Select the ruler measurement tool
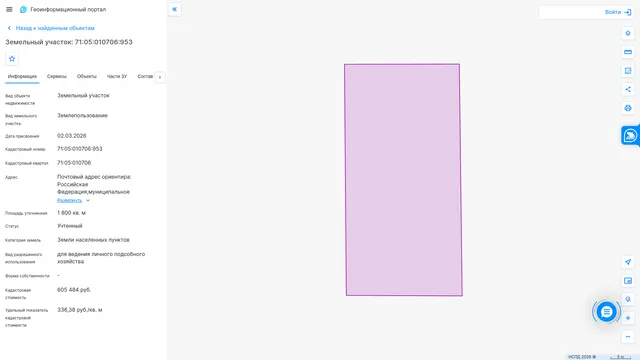This screenshot has width=640, height=360. 628,52
